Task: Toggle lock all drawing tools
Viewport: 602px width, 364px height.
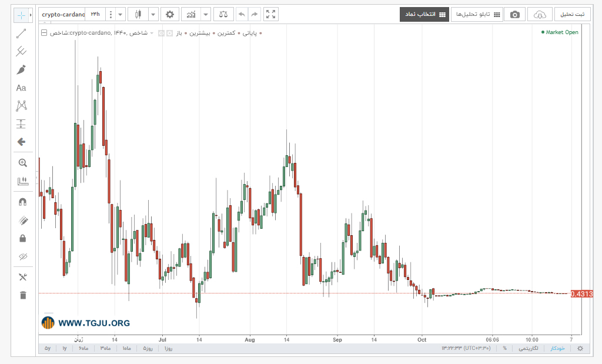Action: 23,238
